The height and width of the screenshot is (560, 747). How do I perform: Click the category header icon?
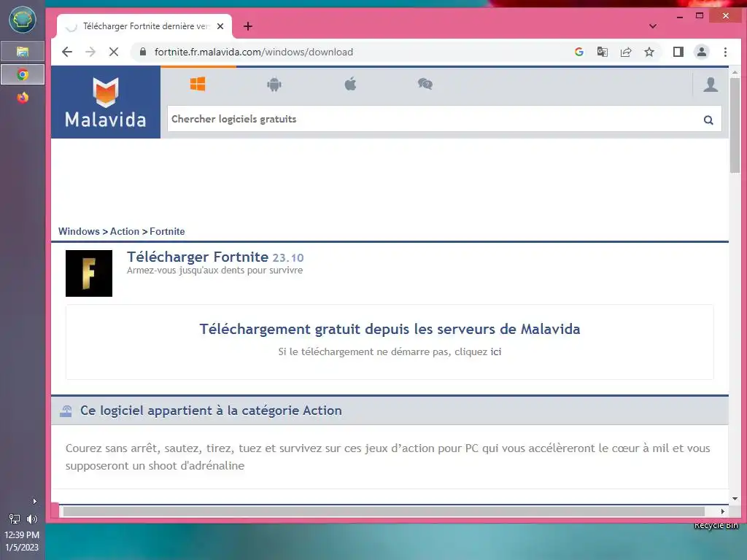click(x=66, y=411)
